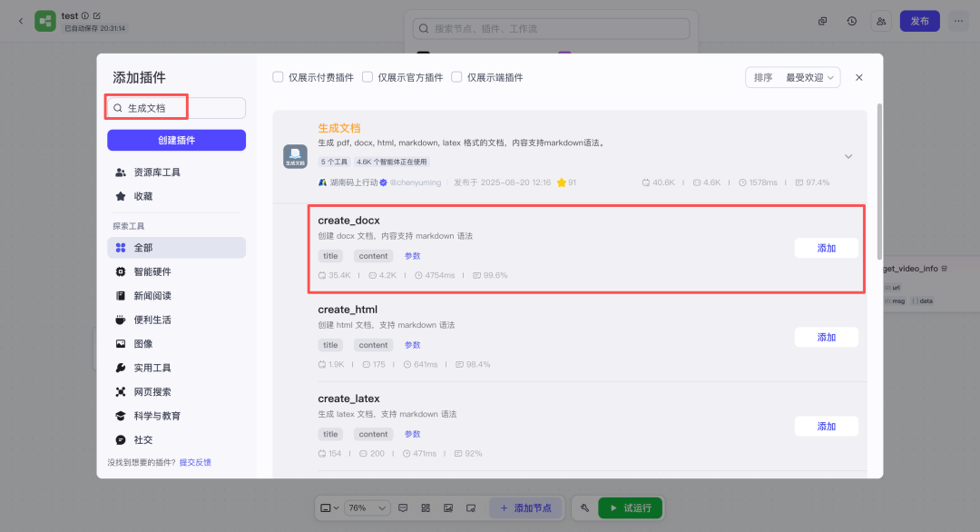Collapse the 生成文档 plugin tool list
980x532 pixels.
[x=848, y=156]
